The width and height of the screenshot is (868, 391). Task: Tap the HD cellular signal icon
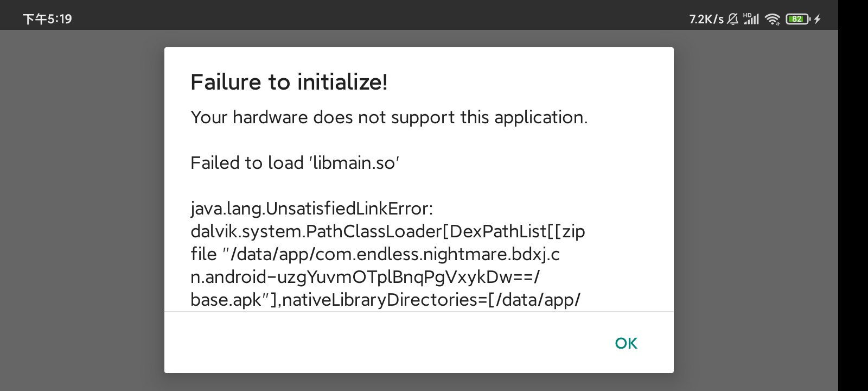[751, 19]
